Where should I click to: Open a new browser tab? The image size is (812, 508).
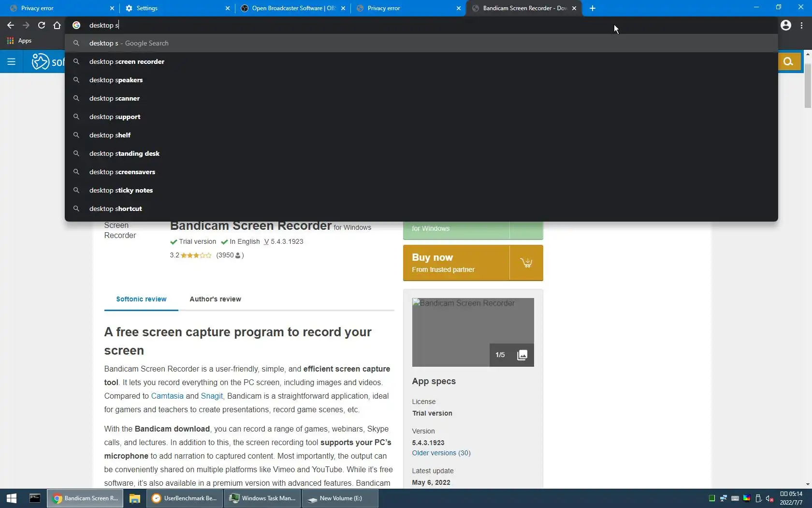tap(593, 8)
